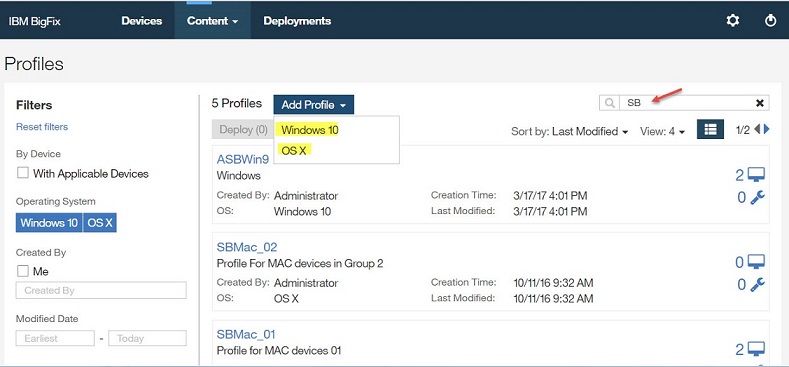Click the 1/2 page indicator
The image size is (789, 367).
click(x=743, y=130)
